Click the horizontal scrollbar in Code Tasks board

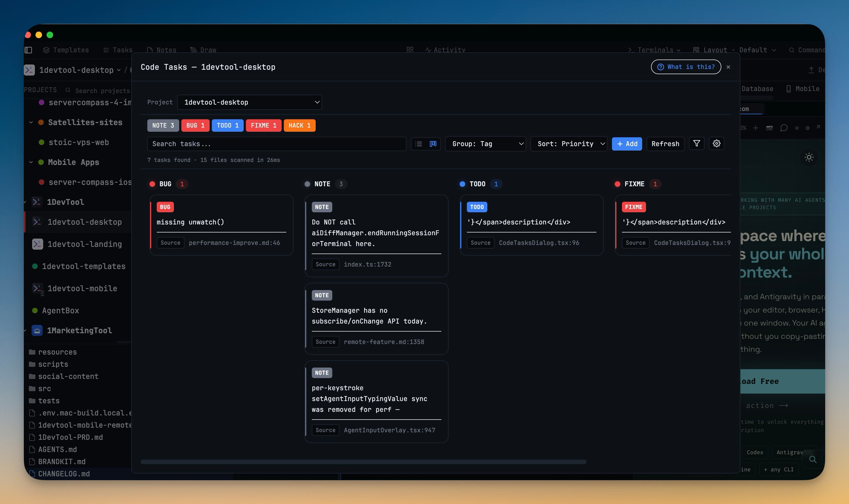coord(364,462)
